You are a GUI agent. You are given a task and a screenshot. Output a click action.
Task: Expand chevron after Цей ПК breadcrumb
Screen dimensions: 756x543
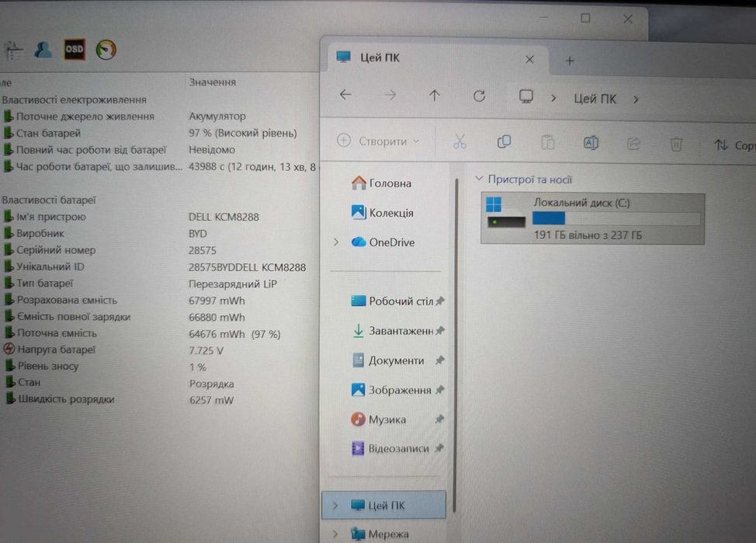[636, 99]
